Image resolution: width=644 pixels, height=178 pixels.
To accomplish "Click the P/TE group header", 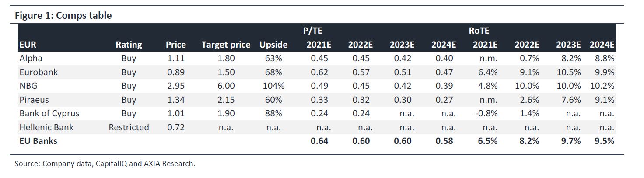I will coord(315,31).
